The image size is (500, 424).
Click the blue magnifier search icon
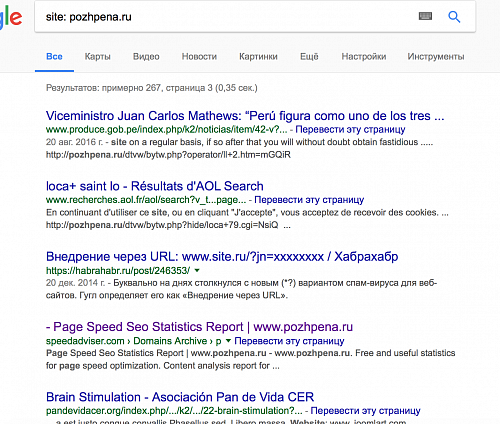pyautogui.click(x=454, y=16)
